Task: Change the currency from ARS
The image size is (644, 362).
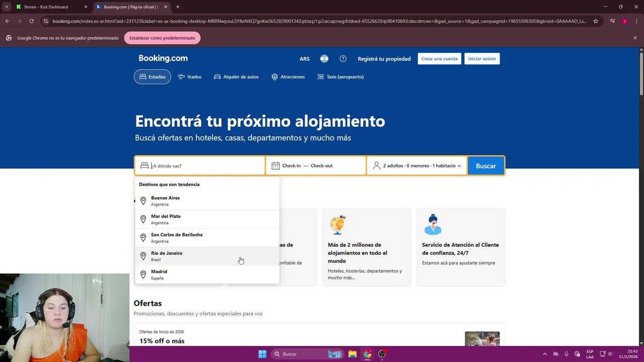Action: pyautogui.click(x=304, y=59)
